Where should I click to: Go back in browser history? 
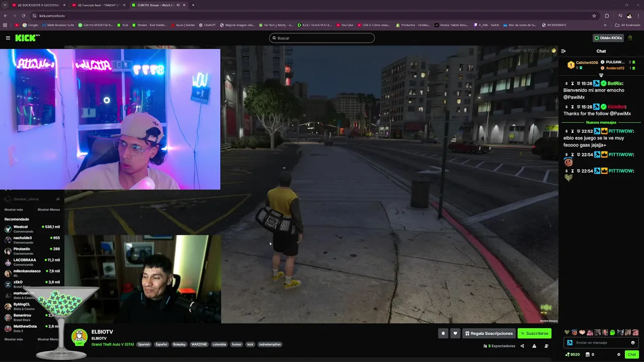(6, 16)
